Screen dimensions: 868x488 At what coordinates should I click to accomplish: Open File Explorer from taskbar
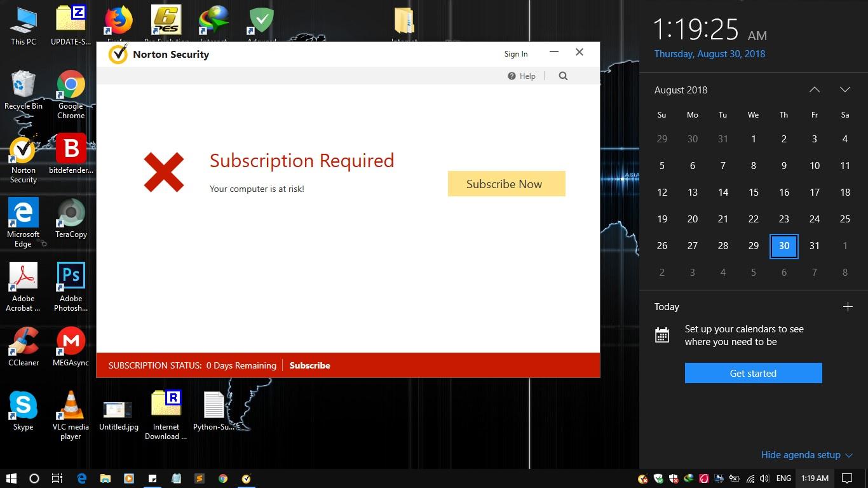click(105, 478)
